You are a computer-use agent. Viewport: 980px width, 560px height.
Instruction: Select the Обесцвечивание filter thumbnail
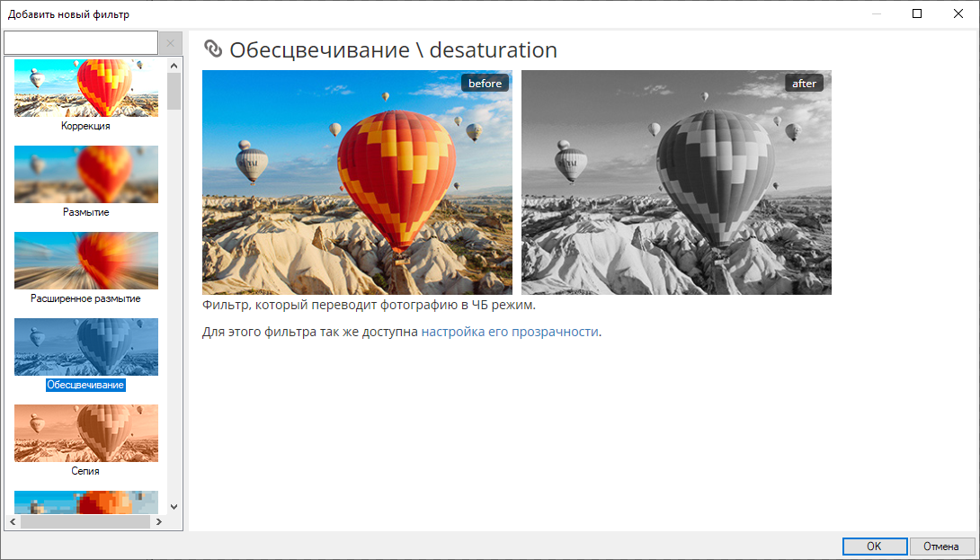click(86, 347)
